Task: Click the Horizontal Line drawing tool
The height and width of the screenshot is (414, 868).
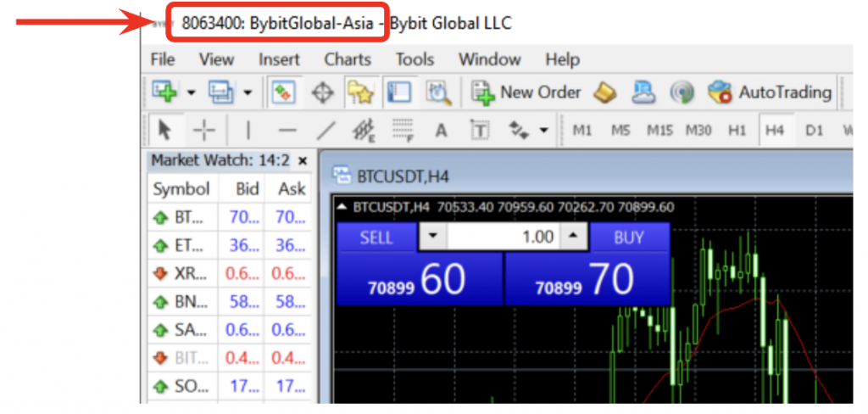Action: 287,130
